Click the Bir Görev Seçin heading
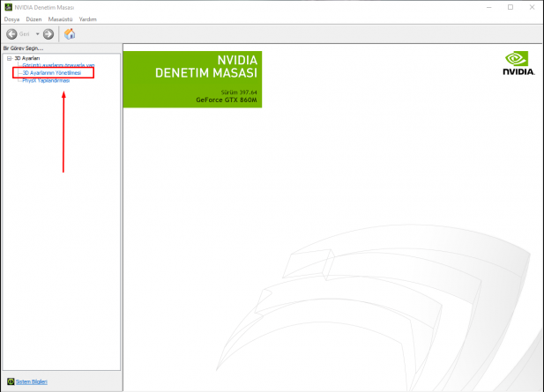 (23, 48)
